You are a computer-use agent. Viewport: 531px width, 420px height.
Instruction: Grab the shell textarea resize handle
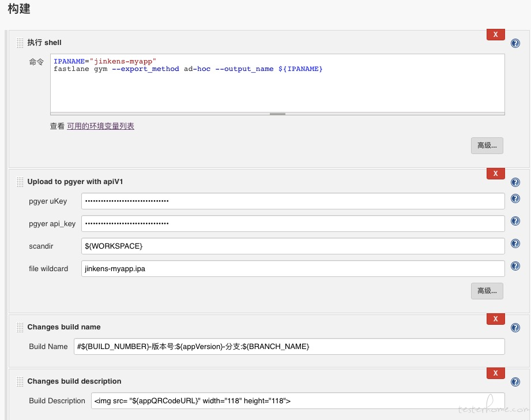[x=277, y=114]
